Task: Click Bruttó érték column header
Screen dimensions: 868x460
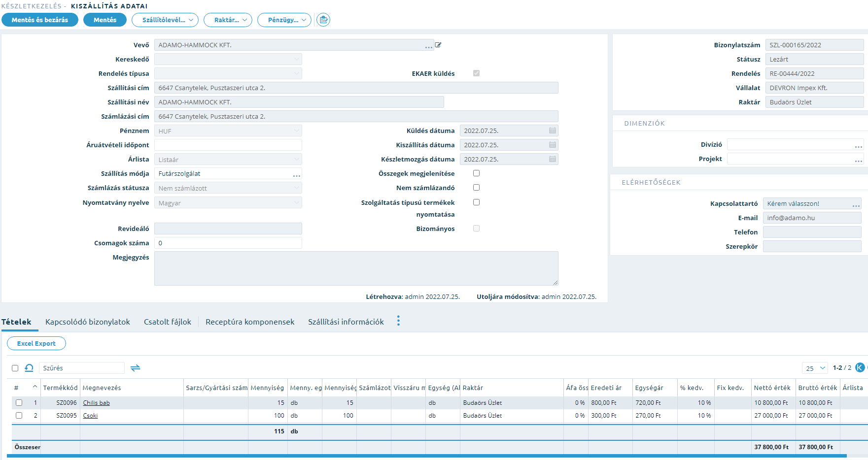Action: click(x=818, y=388)
